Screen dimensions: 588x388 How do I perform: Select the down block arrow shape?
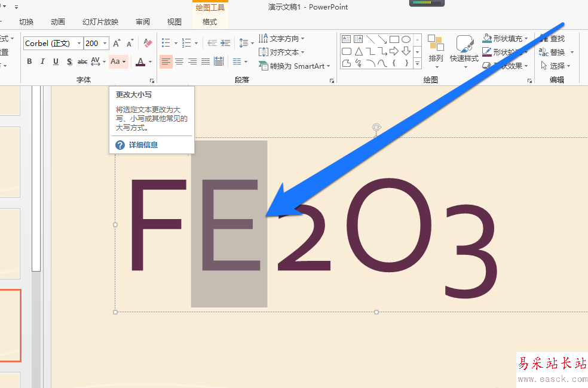[406, 51]
